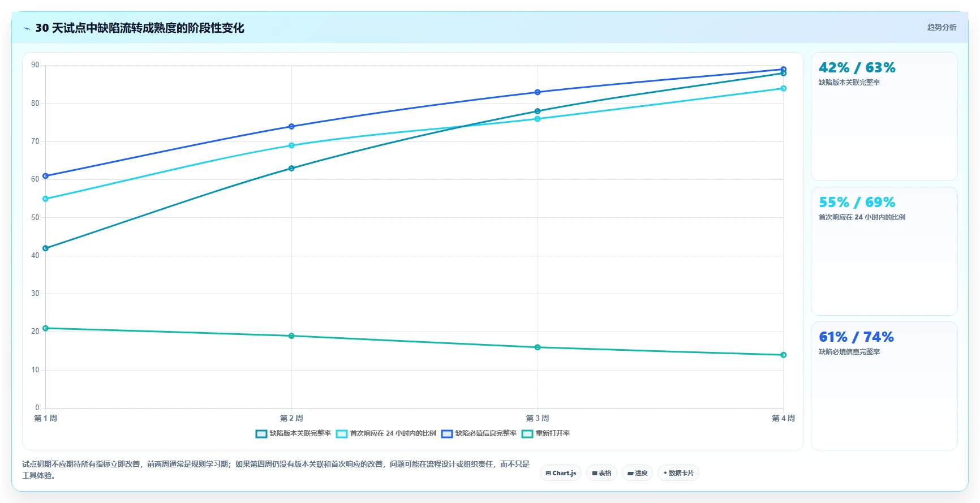Toggle the 缺陷版本关联完整率 legend item

click(293, 433)
